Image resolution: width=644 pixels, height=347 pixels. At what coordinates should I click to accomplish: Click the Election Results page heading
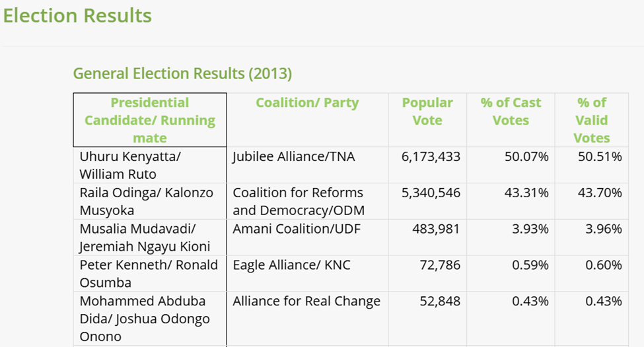[x=77, y=15]
